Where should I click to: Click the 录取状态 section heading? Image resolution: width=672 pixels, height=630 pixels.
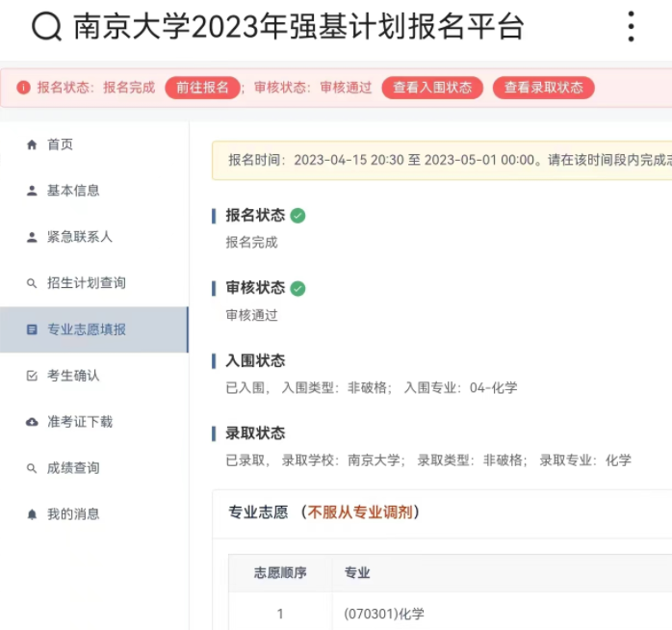pyautogui.click(x=255, y=433)
